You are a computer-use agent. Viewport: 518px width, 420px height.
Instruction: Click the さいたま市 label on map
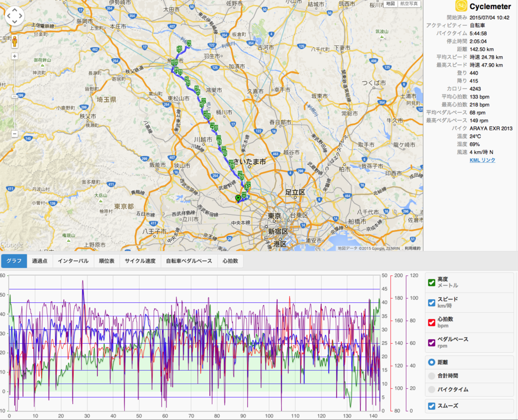(249, 161)
